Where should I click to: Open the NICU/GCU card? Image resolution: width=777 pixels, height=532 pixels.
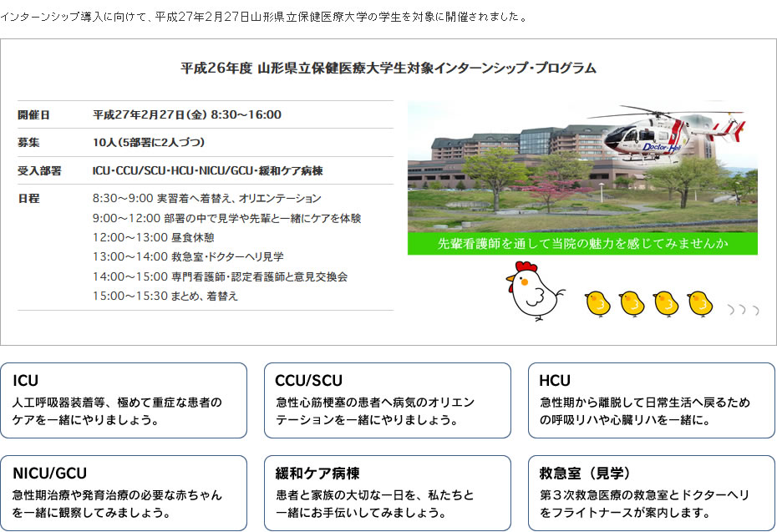click(x=125, y=491)
